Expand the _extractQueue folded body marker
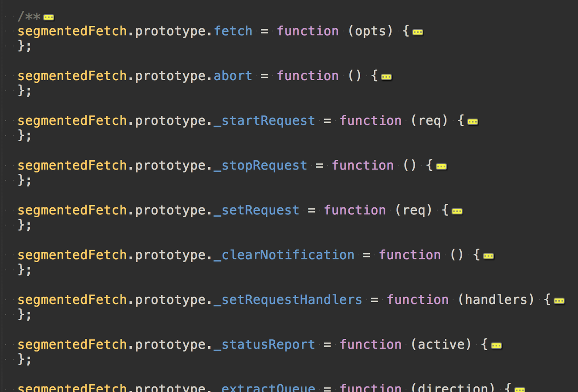This screenshot has width=578, height=392. coord(520,389)
